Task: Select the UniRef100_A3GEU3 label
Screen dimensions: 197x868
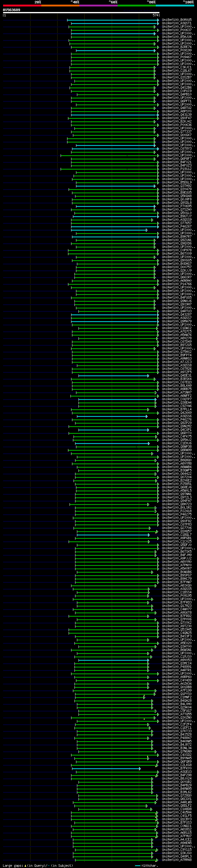Action: click(177, 772)
